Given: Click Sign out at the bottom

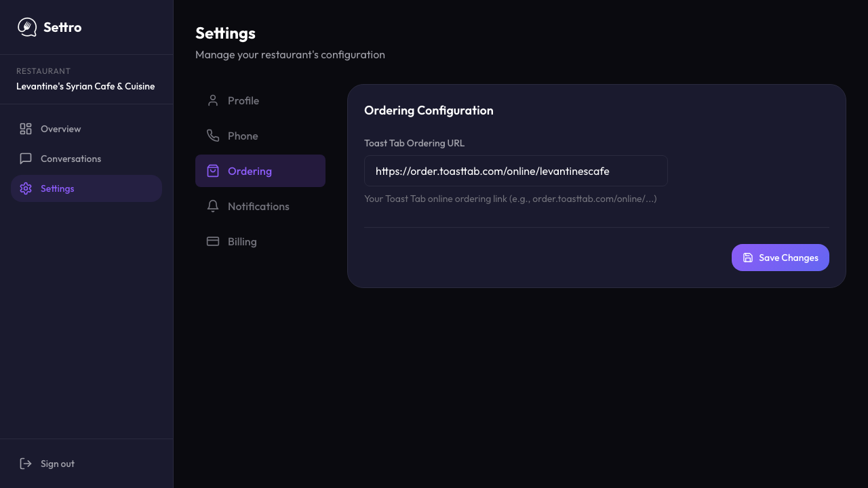Looking at the screenshot, I should 58,464.
